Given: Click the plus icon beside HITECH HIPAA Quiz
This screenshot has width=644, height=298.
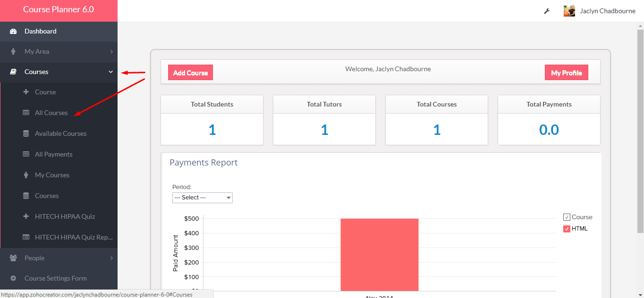Looking at the screenshot, I should (x=26, y=216).
